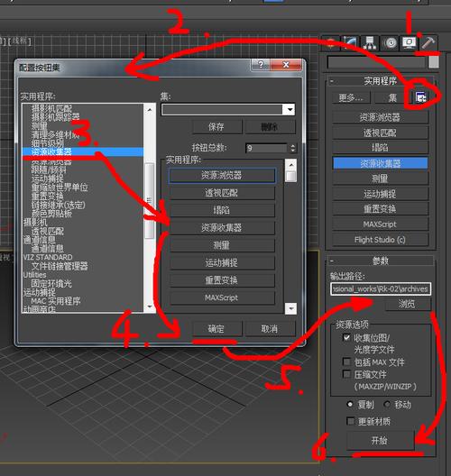
Task: Collapse the 参数 rollout header
Action: [x=381, y=261]
